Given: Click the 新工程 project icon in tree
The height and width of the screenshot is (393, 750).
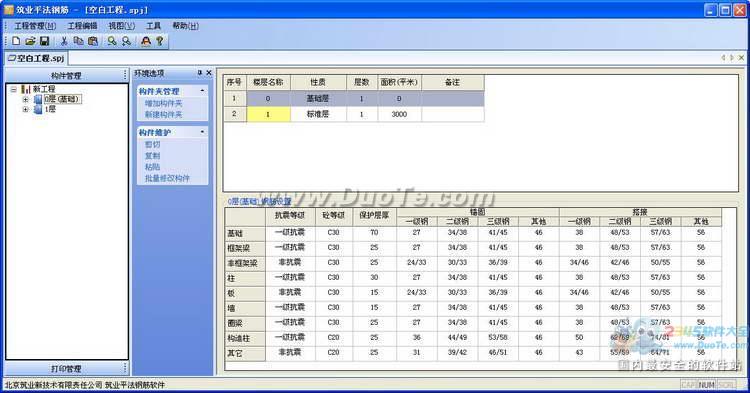Looking at the screenshot, I should [x=26, y=89].
